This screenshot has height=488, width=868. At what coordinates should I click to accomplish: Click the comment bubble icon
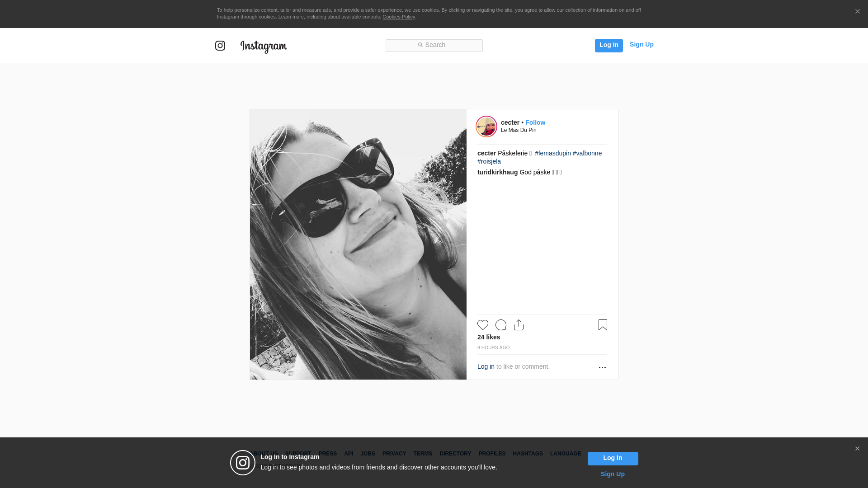[x=501, y=325]
